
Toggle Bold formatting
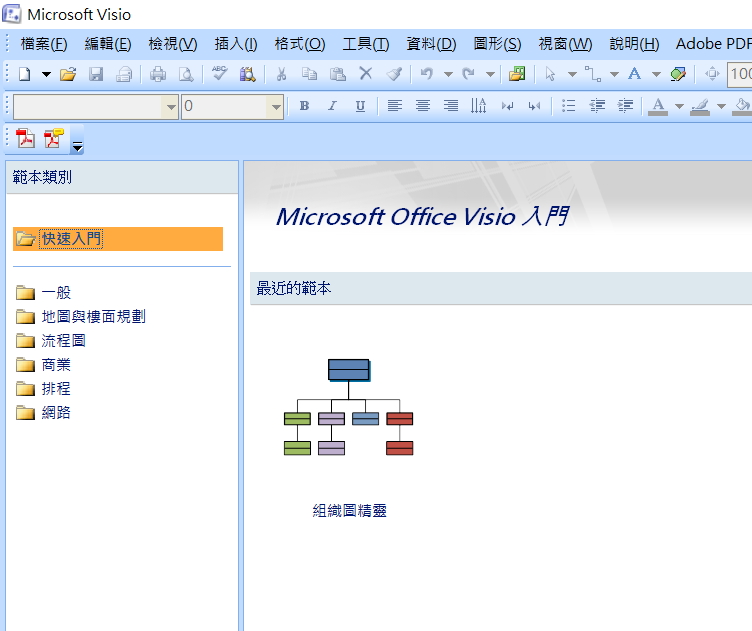click(304, 106)
